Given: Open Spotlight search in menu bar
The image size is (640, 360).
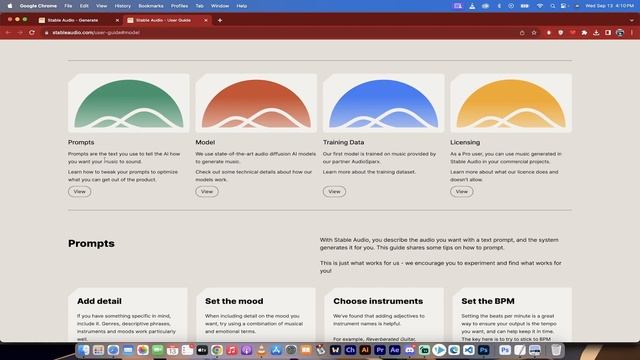Looking at the screenshot, I should point(552,6).
